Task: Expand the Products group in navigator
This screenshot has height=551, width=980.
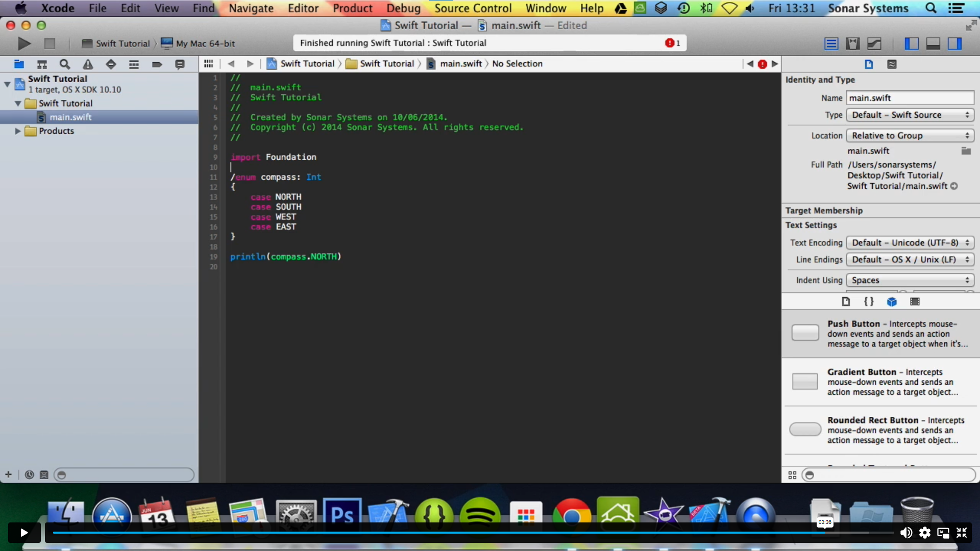Action: [x=18, y=131]
